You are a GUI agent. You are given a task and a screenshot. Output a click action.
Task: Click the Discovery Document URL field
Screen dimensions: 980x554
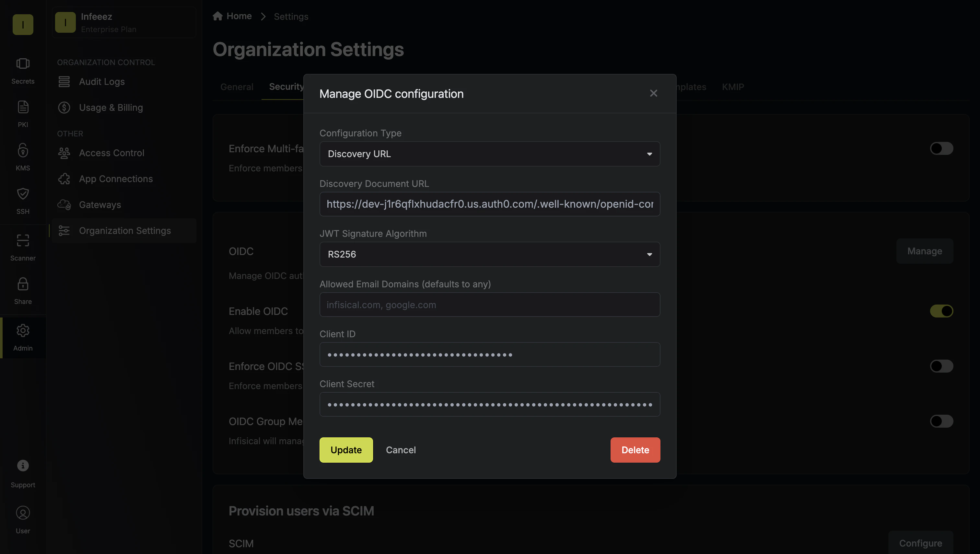490,204
